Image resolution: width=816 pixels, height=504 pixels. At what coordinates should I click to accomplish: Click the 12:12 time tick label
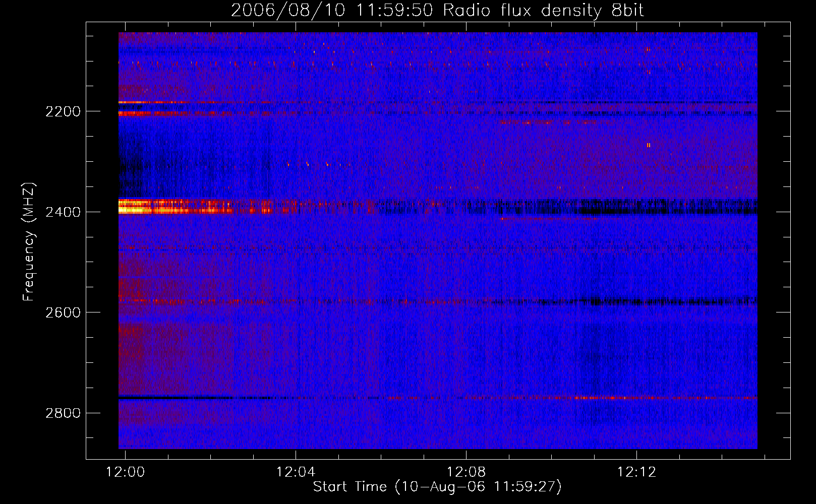(x=637, y=472)
